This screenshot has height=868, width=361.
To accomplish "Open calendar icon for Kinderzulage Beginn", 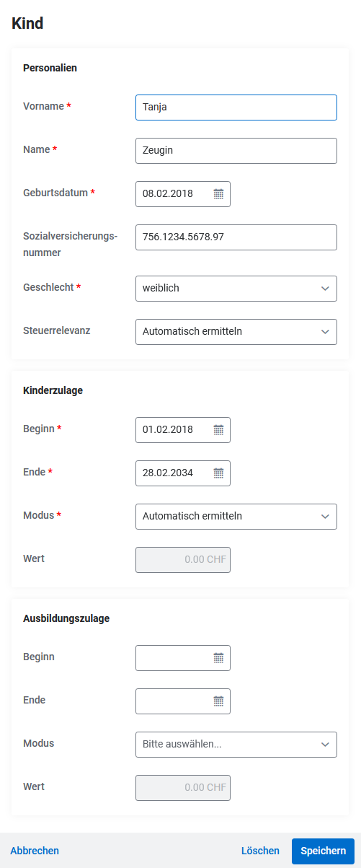I will 218,430.
